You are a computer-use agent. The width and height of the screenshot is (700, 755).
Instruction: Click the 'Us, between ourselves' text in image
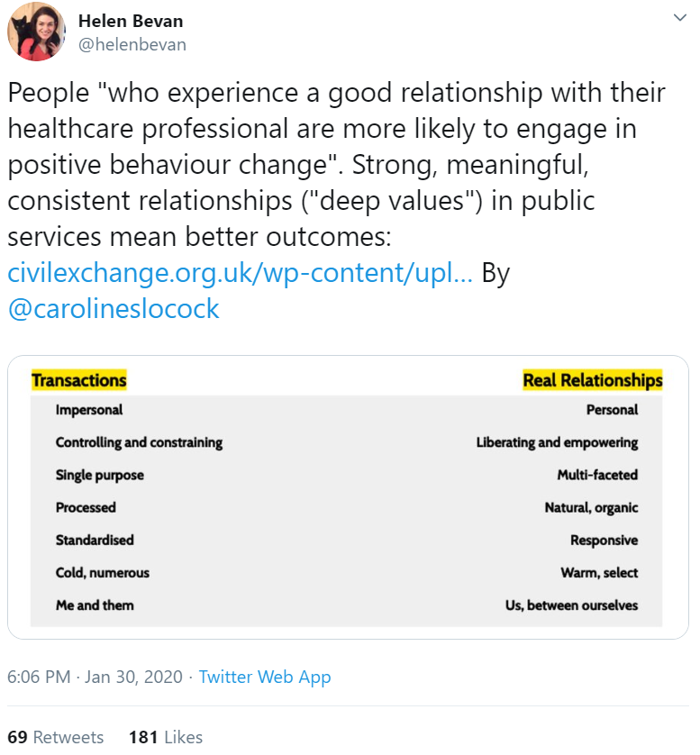(571, 605)
